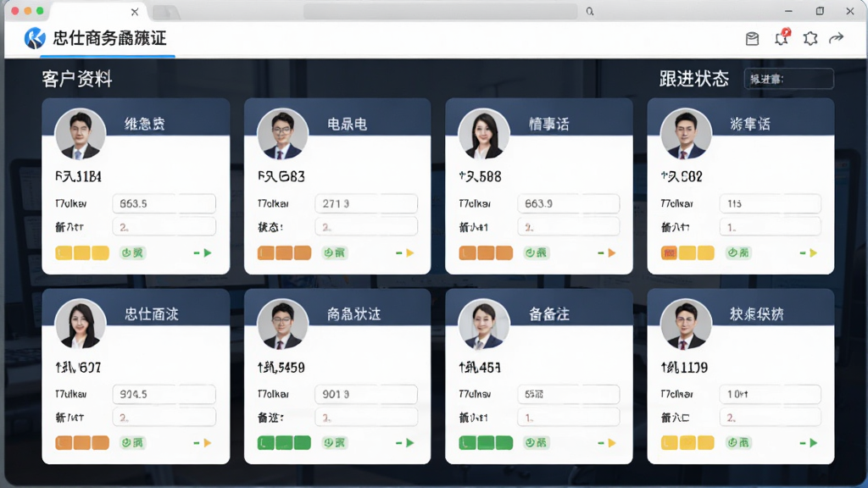Click the 状态 field on the 271.3 card
Viewport: 868px width, 488px height.
pos(366,227)
